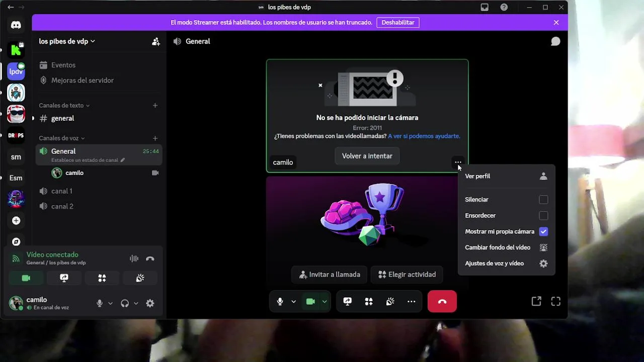
Task: Check the Ensordecer checkbox
Action: click(x=543, y=216)
